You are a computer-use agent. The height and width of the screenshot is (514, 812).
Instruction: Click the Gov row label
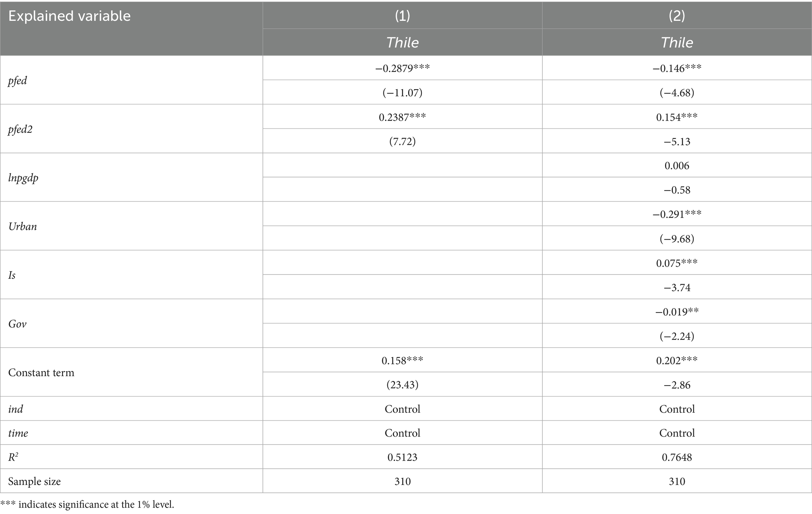pyautogui.click(x=17, y=324)
